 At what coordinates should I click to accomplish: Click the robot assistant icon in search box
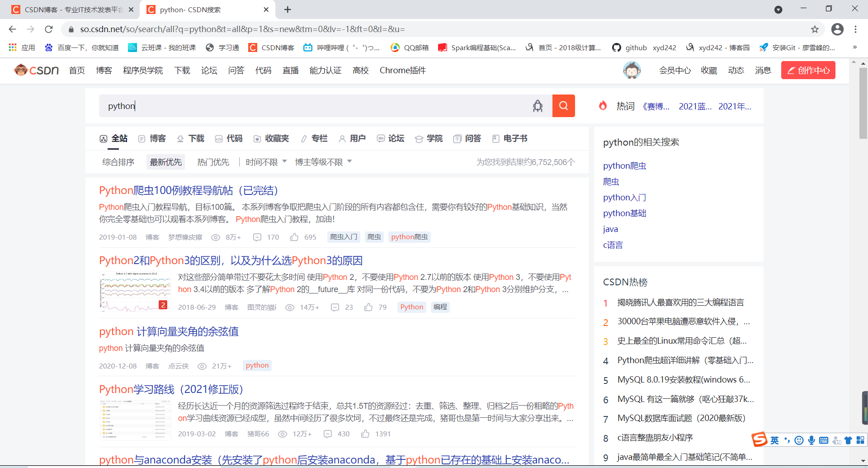click(538, 106)
